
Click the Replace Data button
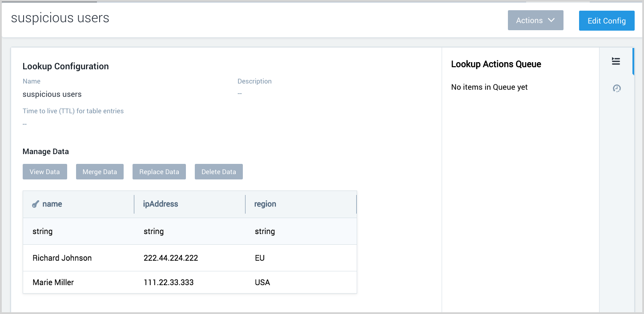click(x=159, y=171)
